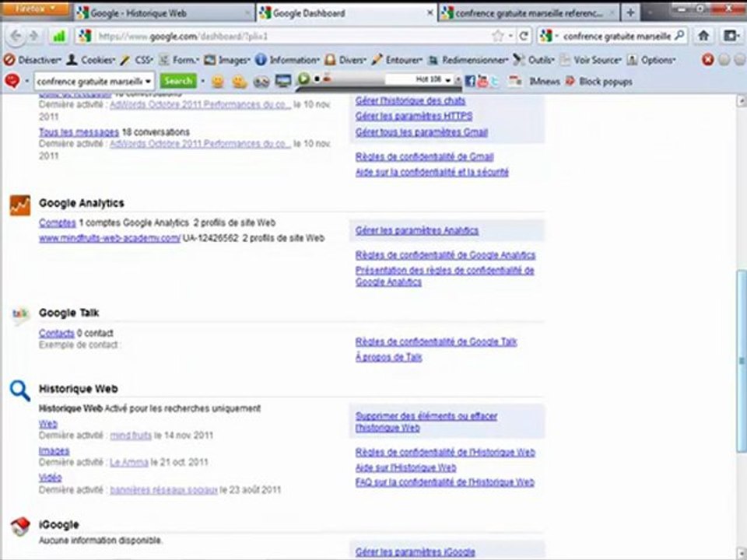
Task: Open the Images link under Historique Web
Action: 54,450
